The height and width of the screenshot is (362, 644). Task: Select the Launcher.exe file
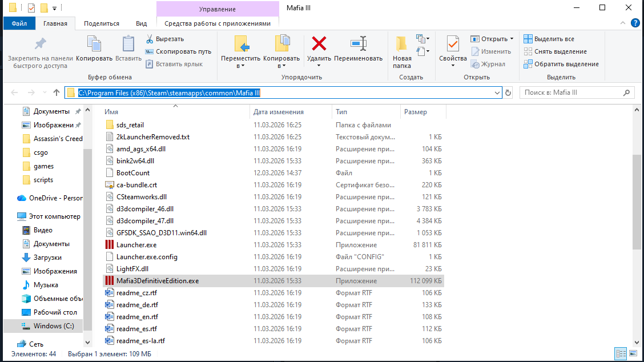273,245
